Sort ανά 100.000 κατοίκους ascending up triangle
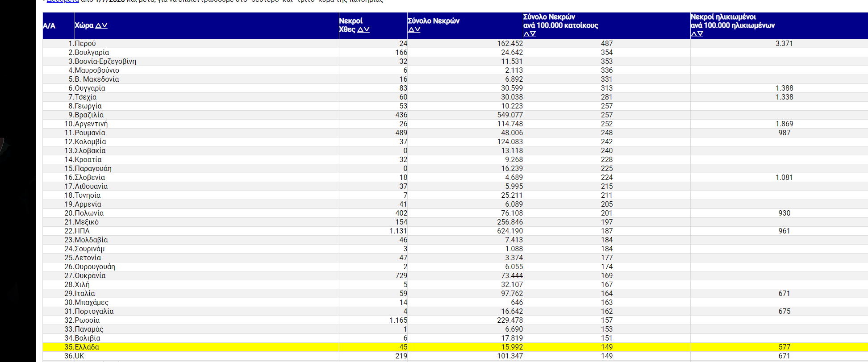868x362 pixels. (526, 34)
